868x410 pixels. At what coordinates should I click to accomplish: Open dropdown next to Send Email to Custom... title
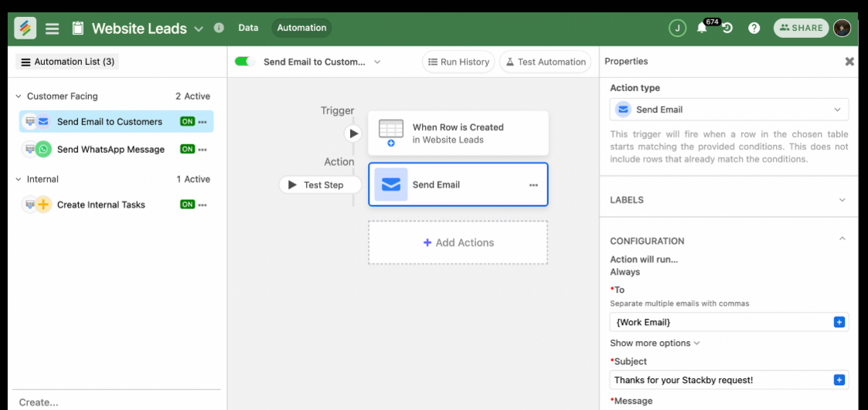pyautogui.click(x=377, y=62)
